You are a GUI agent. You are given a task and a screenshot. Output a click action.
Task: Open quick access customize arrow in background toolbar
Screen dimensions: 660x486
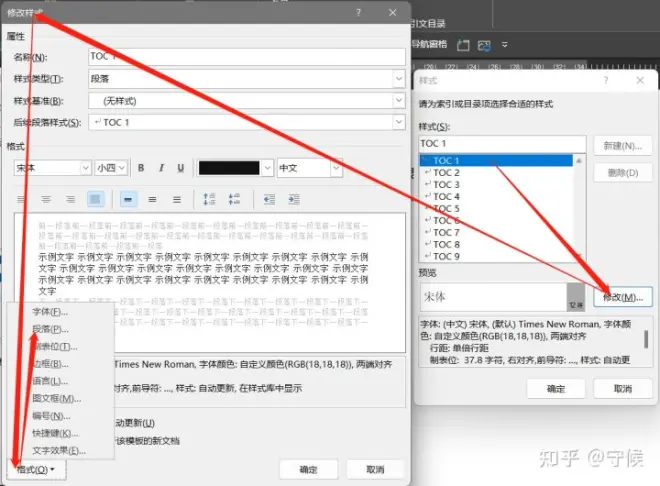tap(504, 45)
